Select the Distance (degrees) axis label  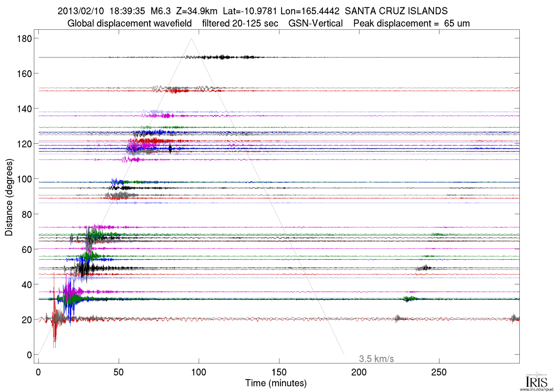coord(9,197)
